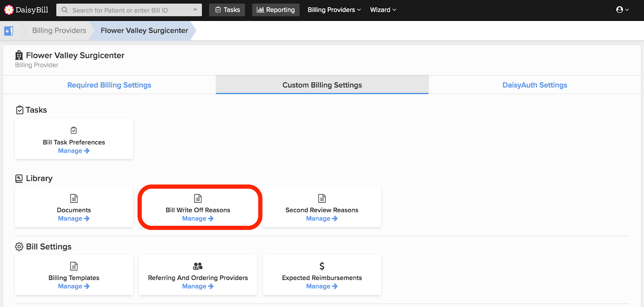Viewport: 644px width, 307px height.
Task: Open the user account menu icon
Action: click(x=622, y=10)
